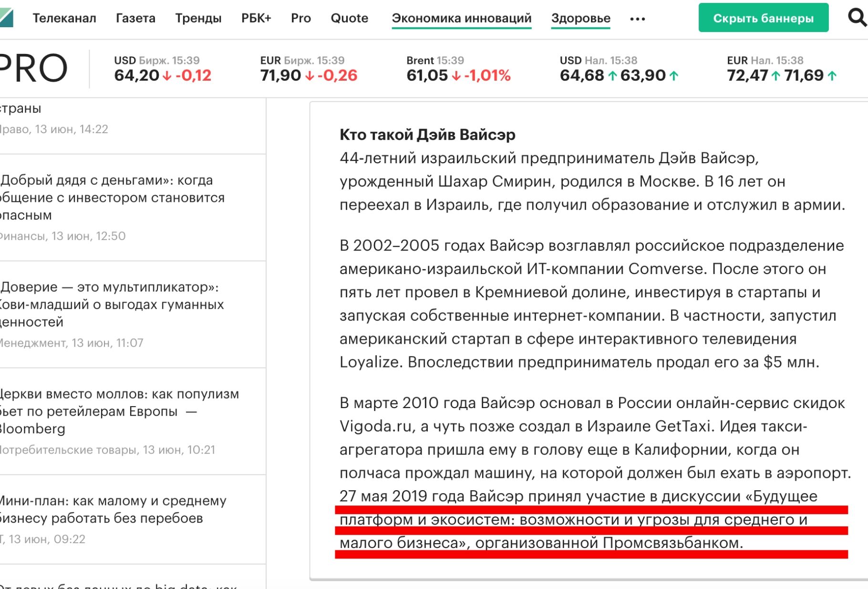Click the paragraph starting В 2002–2005 годах
868x589 pixels.
tap(592, 304)
